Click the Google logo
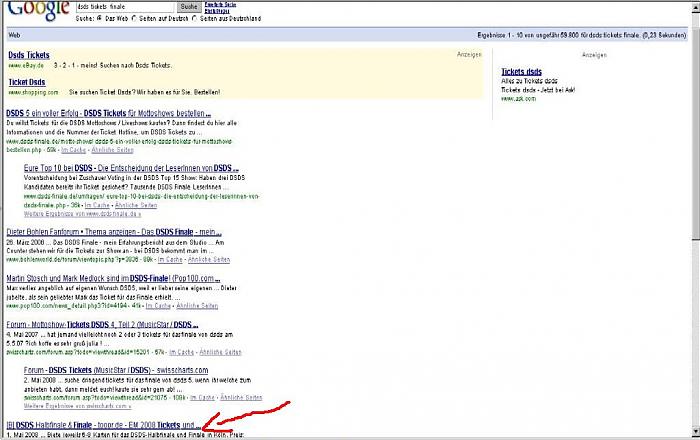Screen dimensions: 700x440 pyautogui.click(x=33, y=9)
